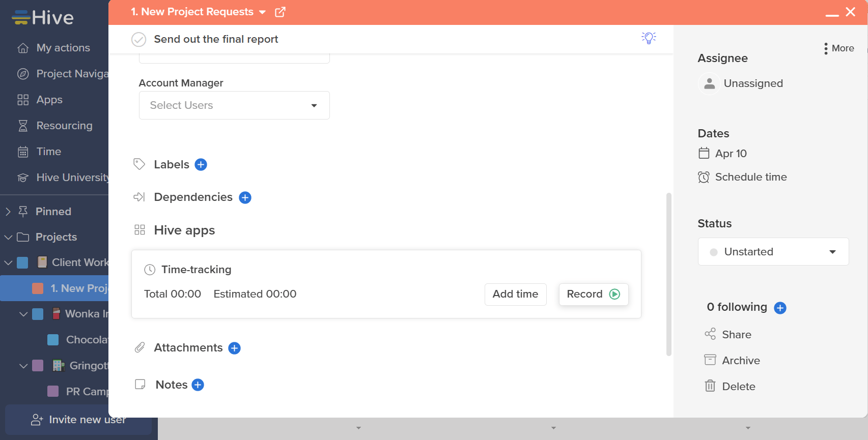Click the Apr 10 due date

click(x=731, y=154)
